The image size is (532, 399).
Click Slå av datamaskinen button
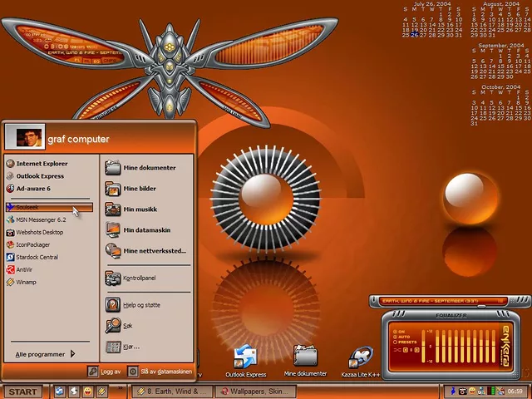[160, 372]
